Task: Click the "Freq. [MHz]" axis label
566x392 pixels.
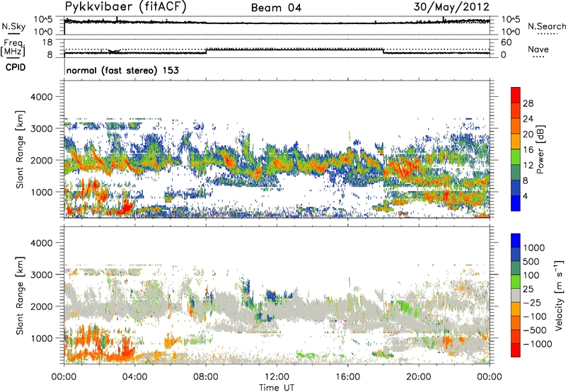Action: [13, 47]
